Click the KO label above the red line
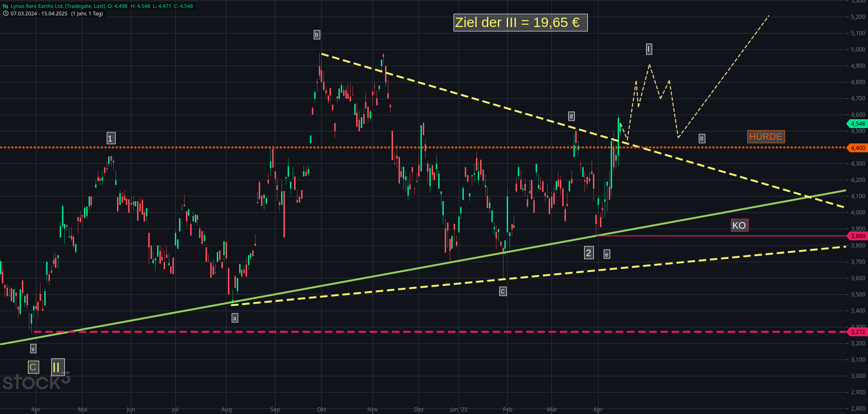The width and height of the screenshot is (868, 414). pos(739,225)
